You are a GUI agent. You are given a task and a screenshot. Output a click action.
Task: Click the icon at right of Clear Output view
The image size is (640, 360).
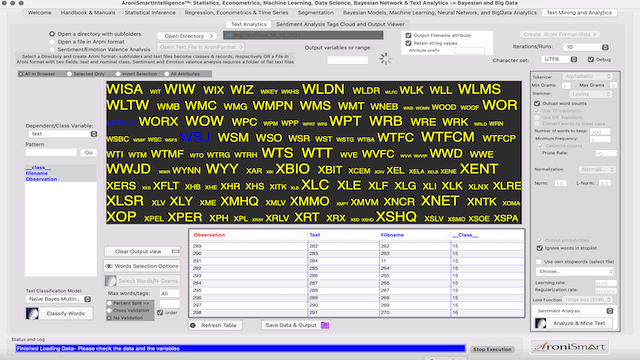coord(176,251)
